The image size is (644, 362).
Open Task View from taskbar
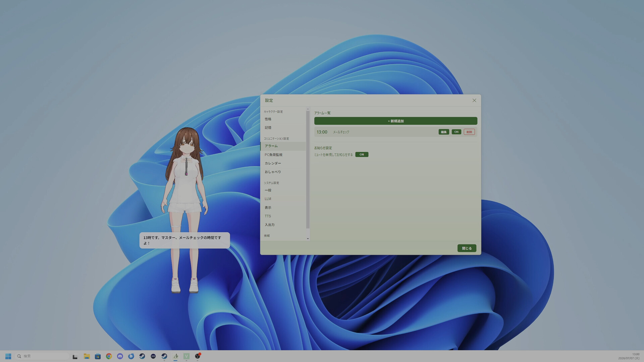click(75, 356)
